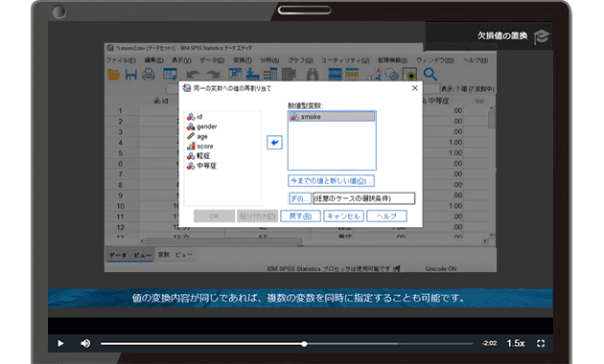
Task: Open the 分析(A) menu
Action: pyautogui.click(x=269, y=60)
